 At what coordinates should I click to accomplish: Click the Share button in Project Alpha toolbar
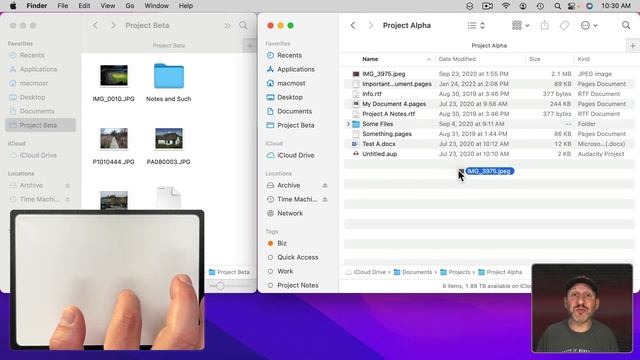[x=544, y=25]
